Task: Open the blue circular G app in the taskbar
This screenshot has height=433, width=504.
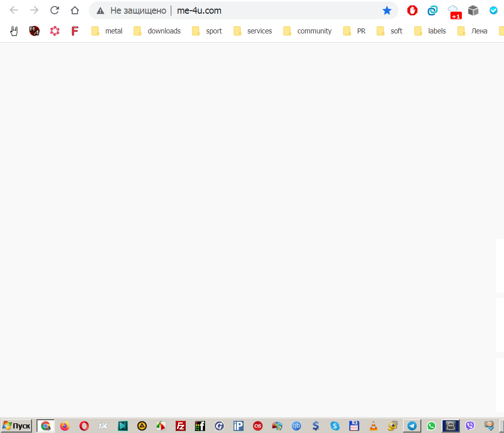Action: 219,426
